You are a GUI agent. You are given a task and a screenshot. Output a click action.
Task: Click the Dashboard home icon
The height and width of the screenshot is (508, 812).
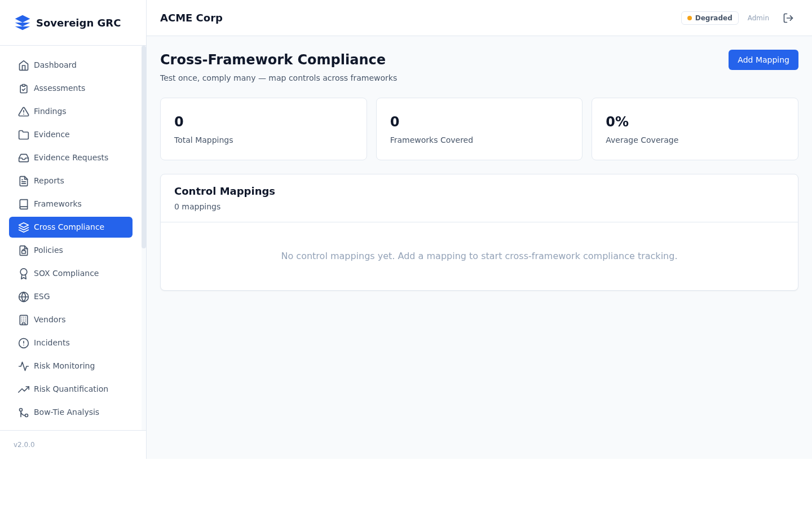point(24,65)
